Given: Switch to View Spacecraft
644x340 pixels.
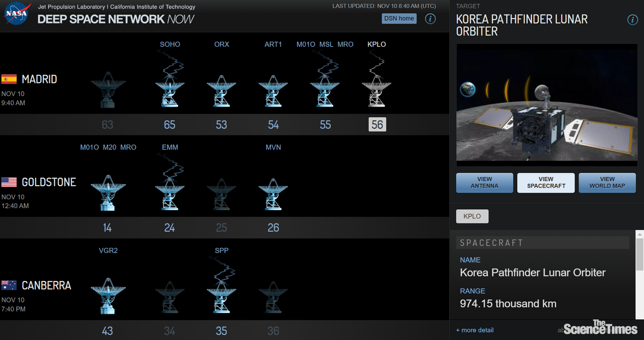Looking at the screenshot, I should point(546,183).
